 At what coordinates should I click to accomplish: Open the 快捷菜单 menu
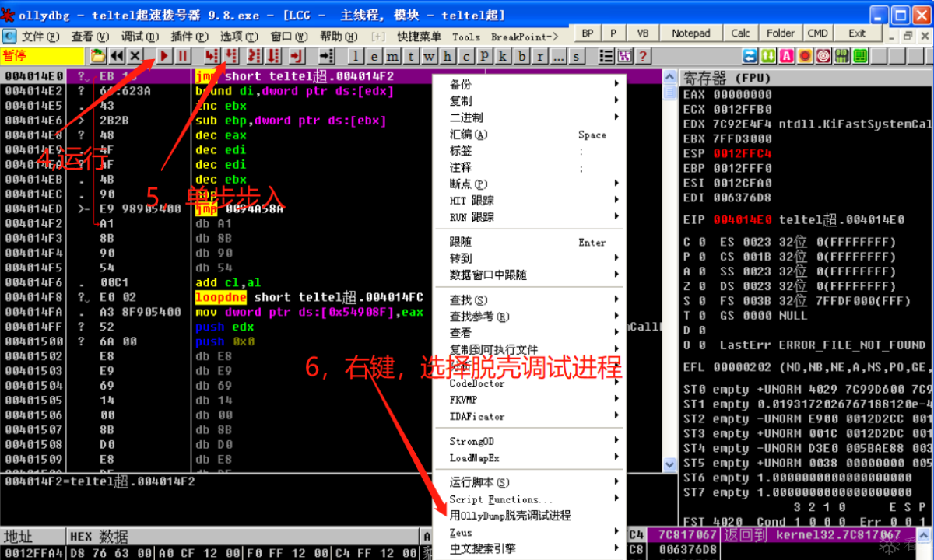point(419,37)
